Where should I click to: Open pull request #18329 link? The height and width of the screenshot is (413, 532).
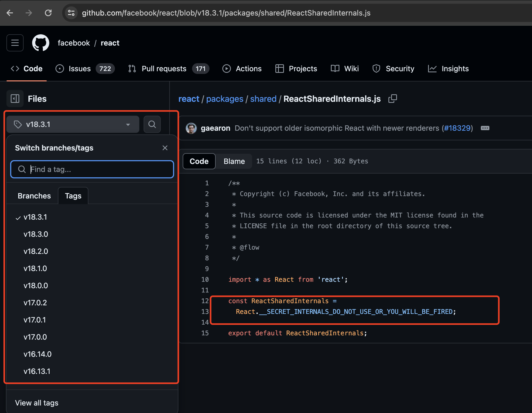pyautogui.click(x=457, y=128)
